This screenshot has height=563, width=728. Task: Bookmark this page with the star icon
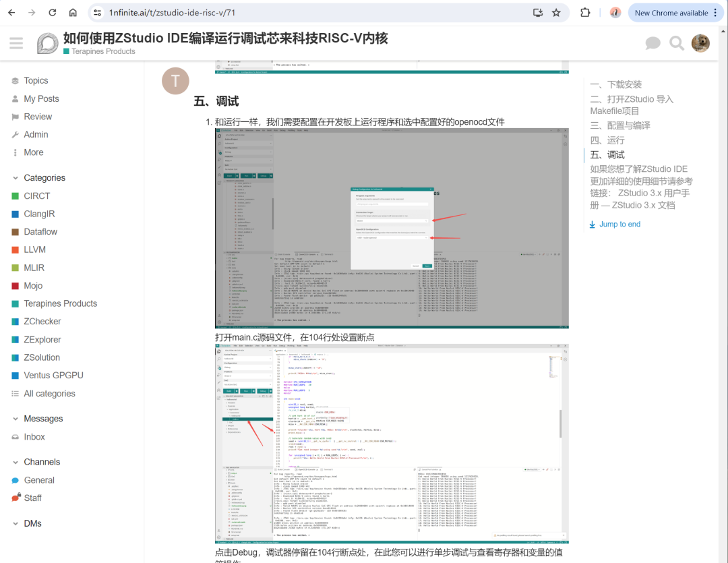[556, 13]
